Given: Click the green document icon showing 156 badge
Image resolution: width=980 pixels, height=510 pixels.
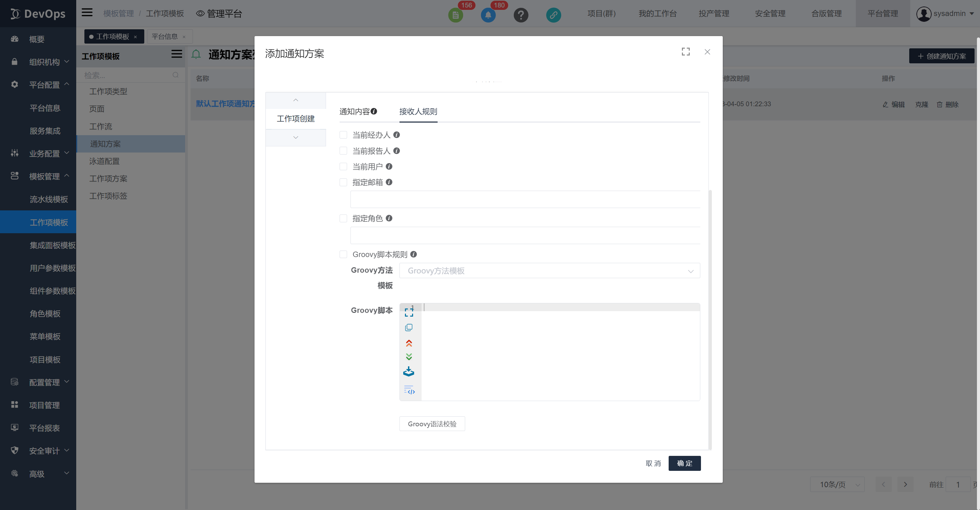Looking at the screenshot, I should coord(456,15).
